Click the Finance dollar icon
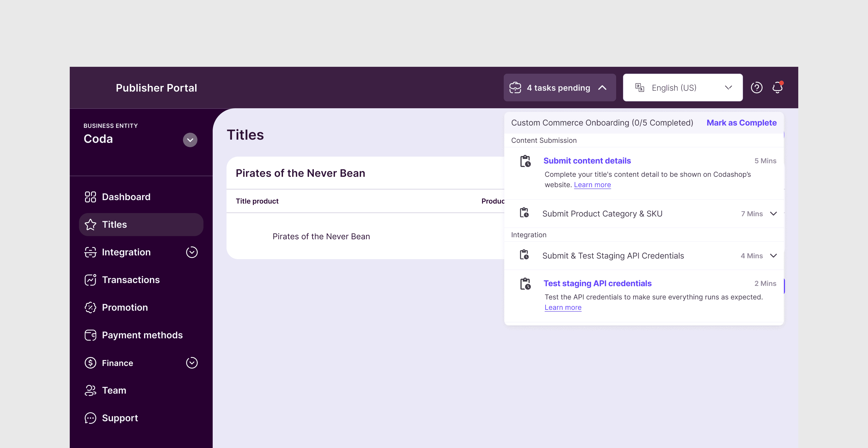 [x=90, y=363]
